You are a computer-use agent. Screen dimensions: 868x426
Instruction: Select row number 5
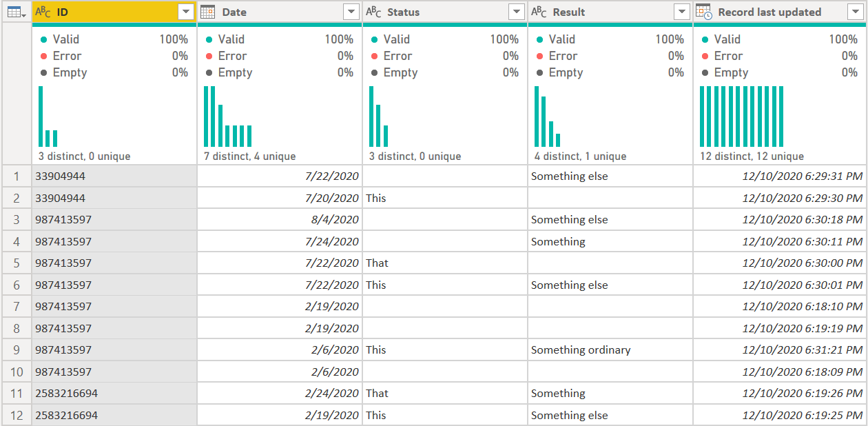coord(17,263)
